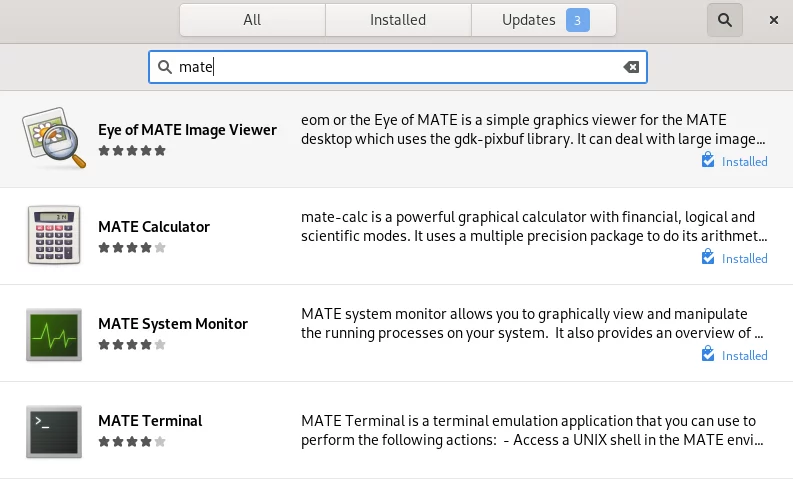Image resolution: width=793 pixels, height=479 pixels.
Task: Click the Installed label for MATE Calculator
Action: pyautogui.click(x=744, y=259)
